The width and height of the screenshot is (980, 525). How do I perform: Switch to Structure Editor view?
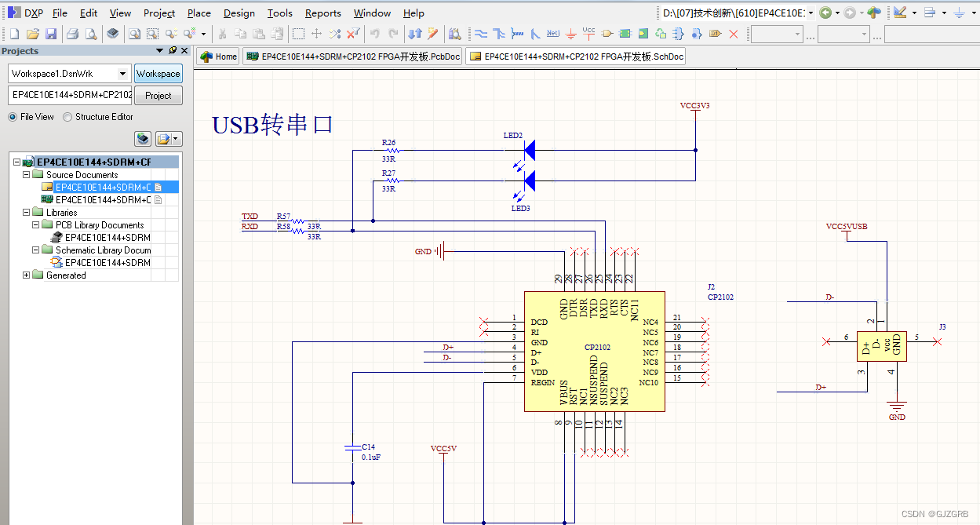(66, 116)
